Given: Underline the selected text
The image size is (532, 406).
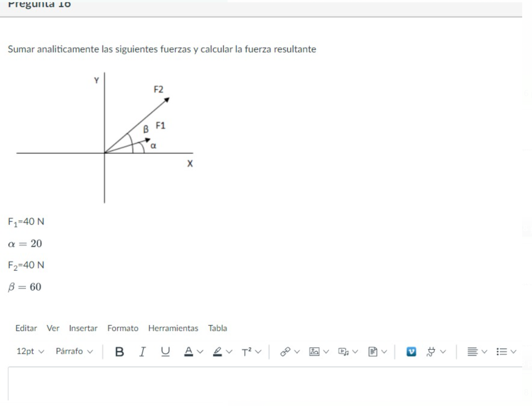Looking at the screenshot, I should (165, 351).
